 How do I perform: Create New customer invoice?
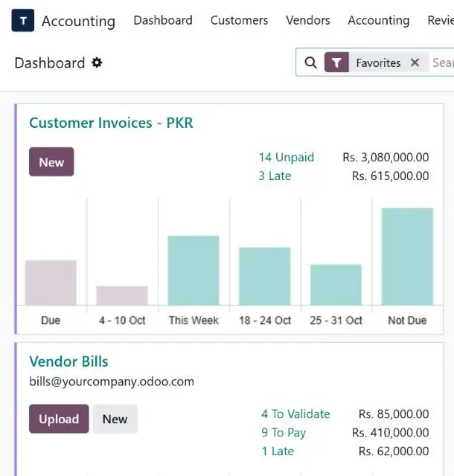pyautogui.click(x=51, y=162)
